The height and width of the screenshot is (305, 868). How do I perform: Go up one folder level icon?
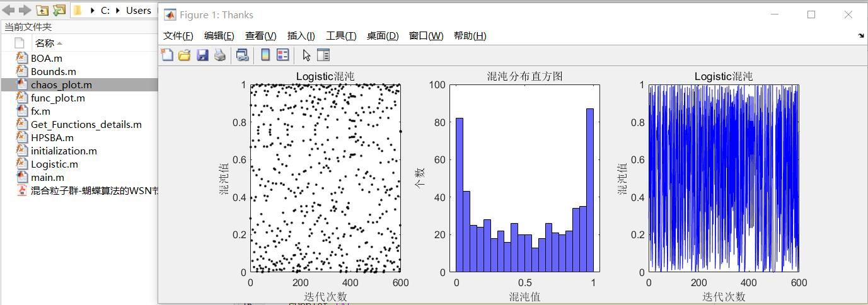pyautogui.click(x=42, y=10)
